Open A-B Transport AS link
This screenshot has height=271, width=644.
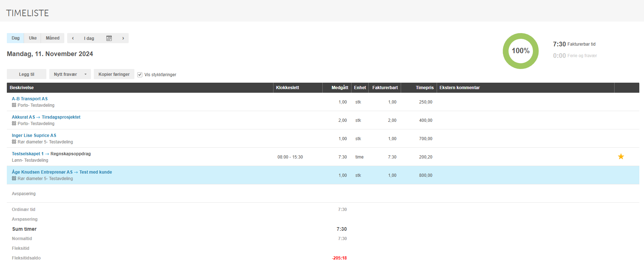[x=30, y=99]
